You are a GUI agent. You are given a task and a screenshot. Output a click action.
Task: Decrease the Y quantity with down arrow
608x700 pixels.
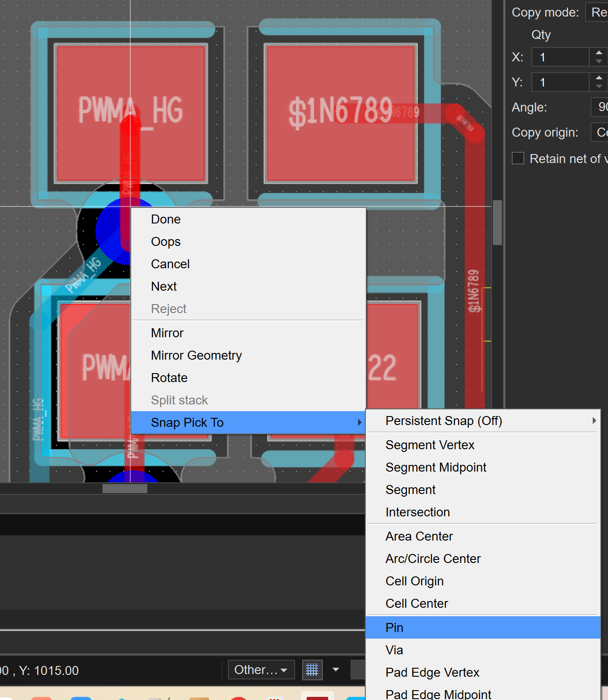pos(599,86)
